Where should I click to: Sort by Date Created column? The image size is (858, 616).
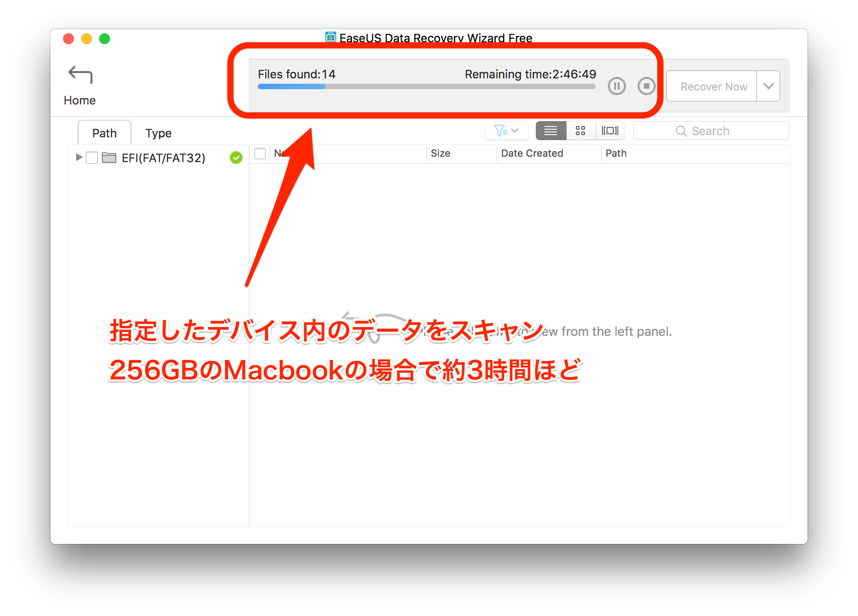532,154
